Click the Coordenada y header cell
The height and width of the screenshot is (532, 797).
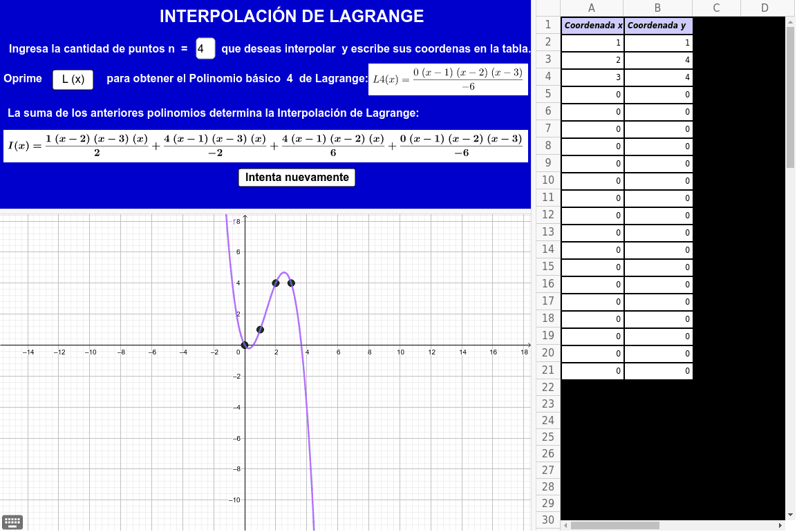pos(658,26)
